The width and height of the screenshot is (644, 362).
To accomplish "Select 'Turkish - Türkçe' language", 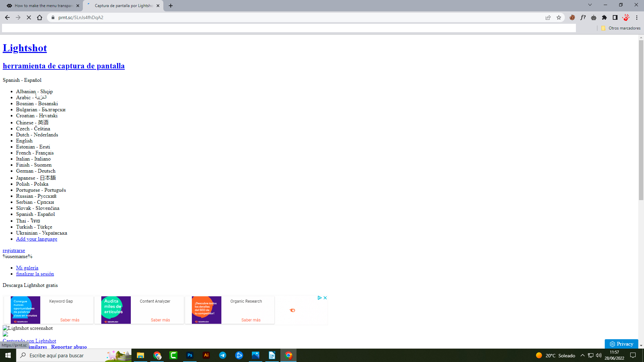I will coord(34,227).
